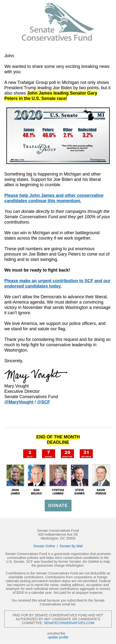Screen dimensions: 116x644
Task: Select the Don Bolduc candidate photo
Action: pos(36,475)
